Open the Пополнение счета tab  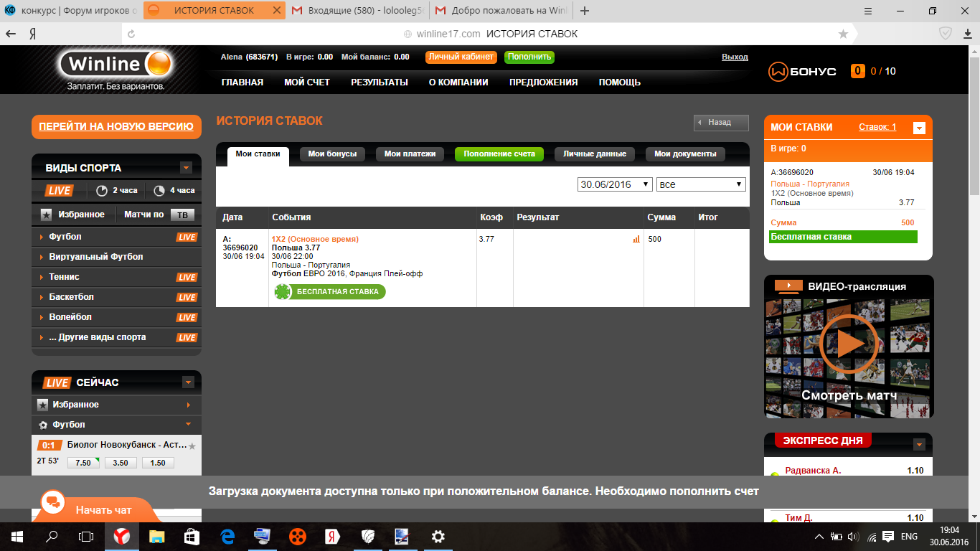(499, 154)
